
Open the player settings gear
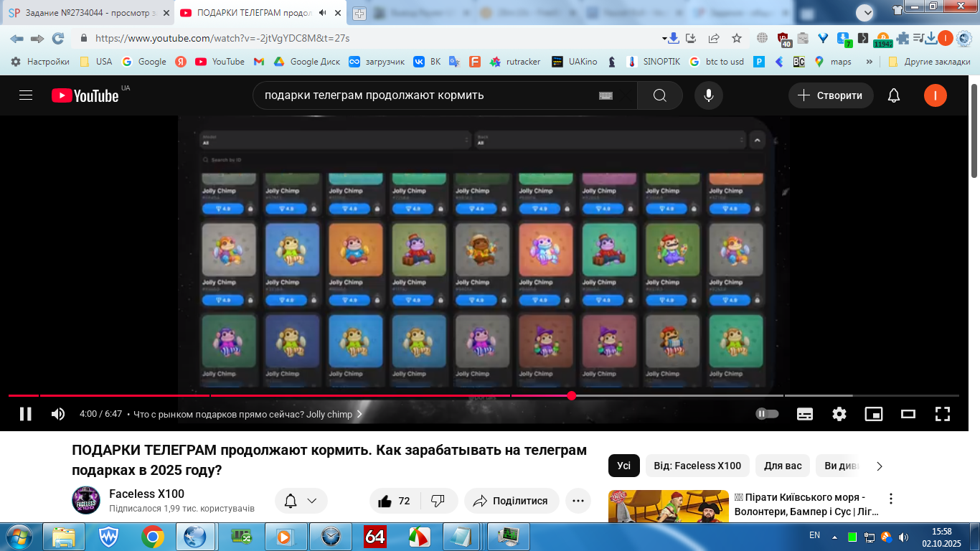pyautogui.click(x=839, y=414)
